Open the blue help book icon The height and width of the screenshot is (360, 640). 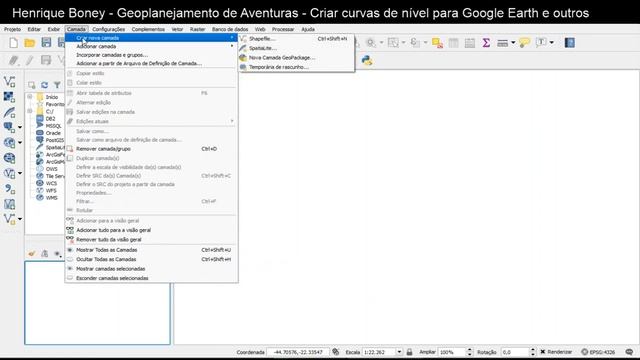569,42
